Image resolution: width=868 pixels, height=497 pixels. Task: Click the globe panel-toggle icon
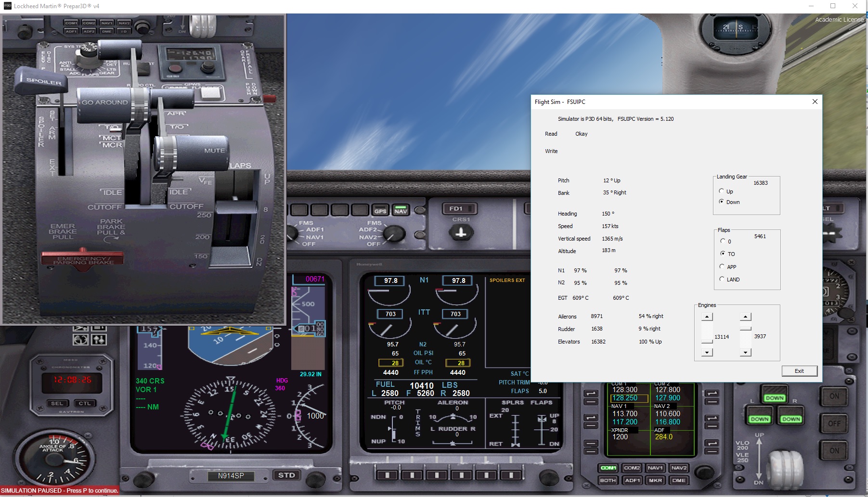coord(80,340)
